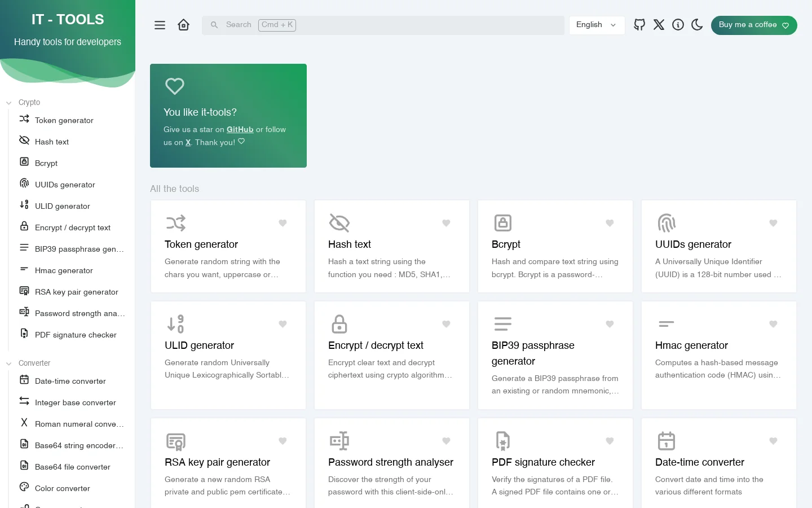Click the Bcrypt card lock-square icon
812x508 pixels.
pos(503,223)
